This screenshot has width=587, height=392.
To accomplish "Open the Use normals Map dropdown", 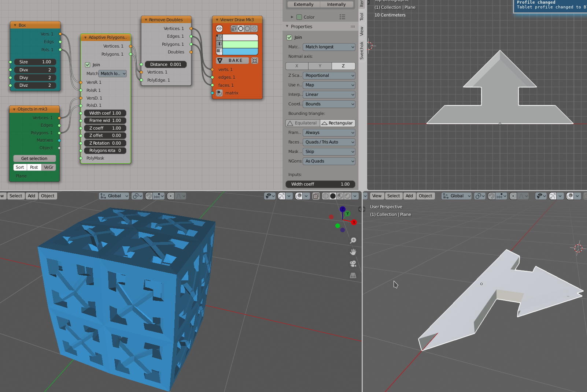I will [x=329, y=85].
